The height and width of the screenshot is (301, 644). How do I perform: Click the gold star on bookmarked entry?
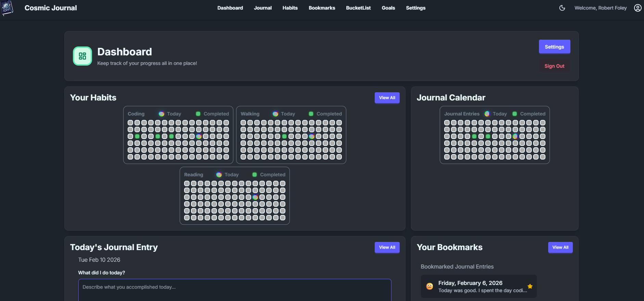(530, 286)
